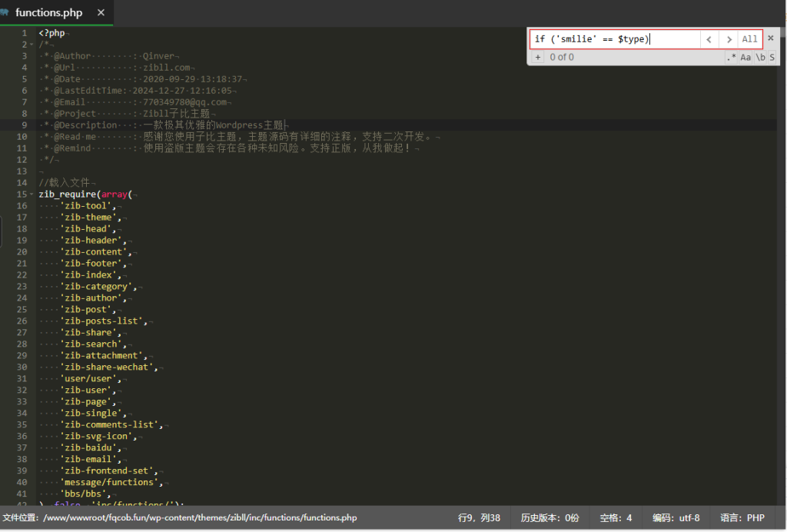The width and height of the screenshot is (787, 532).
Task: Close the search box with X
Action: (771, 38)
